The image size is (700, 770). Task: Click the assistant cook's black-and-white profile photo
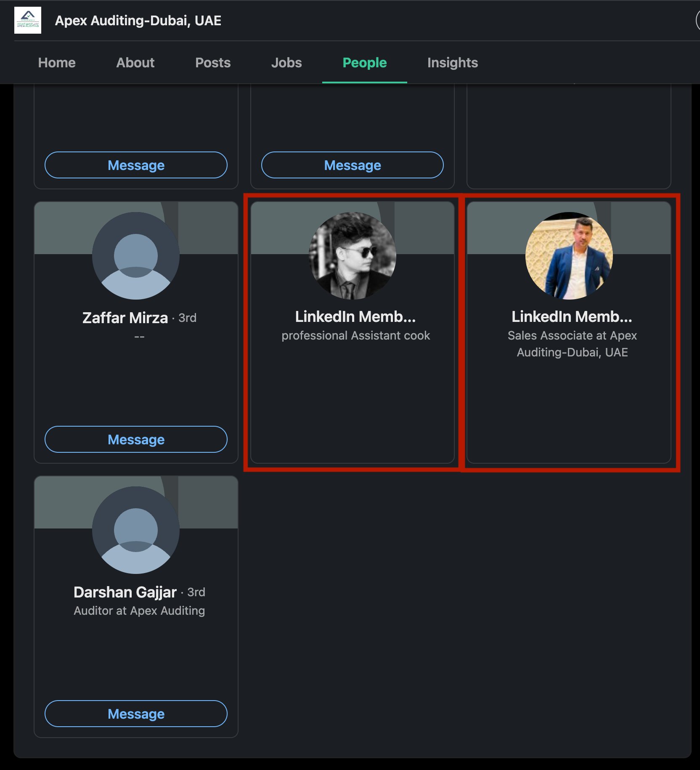(x=353, y=256)
